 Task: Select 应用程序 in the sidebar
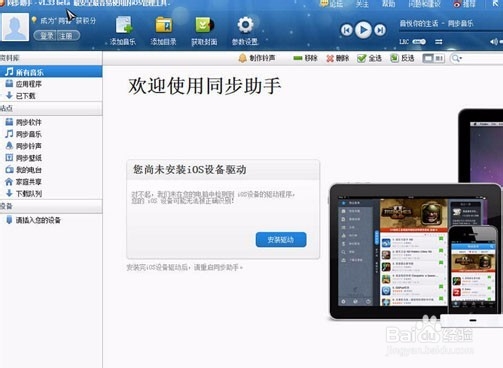pyautogui.click(x=51, y=84)
